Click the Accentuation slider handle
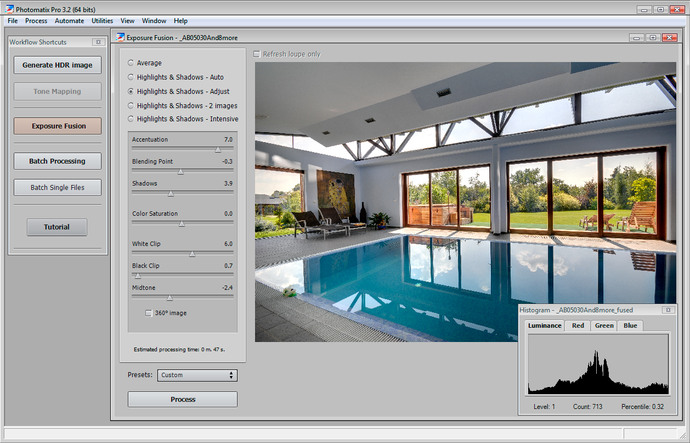This screenshot has width=690, height=443. coord(218,150)
